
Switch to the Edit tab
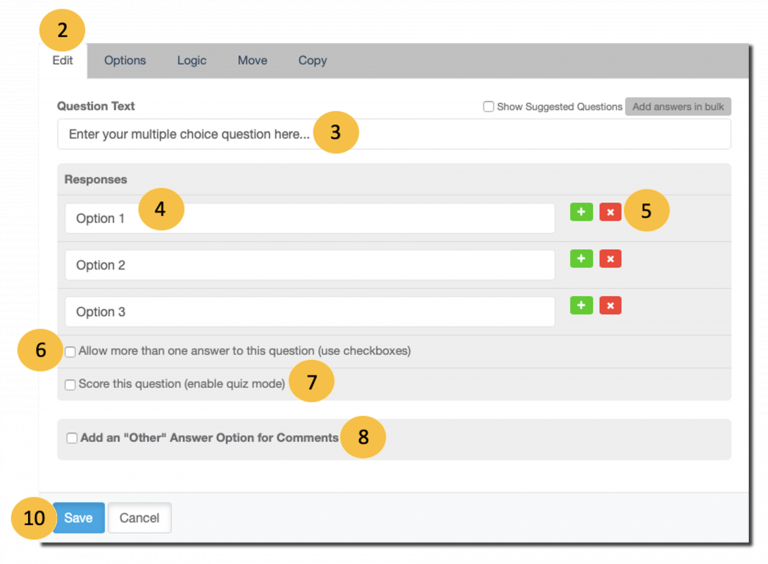(x=63, y=60)
